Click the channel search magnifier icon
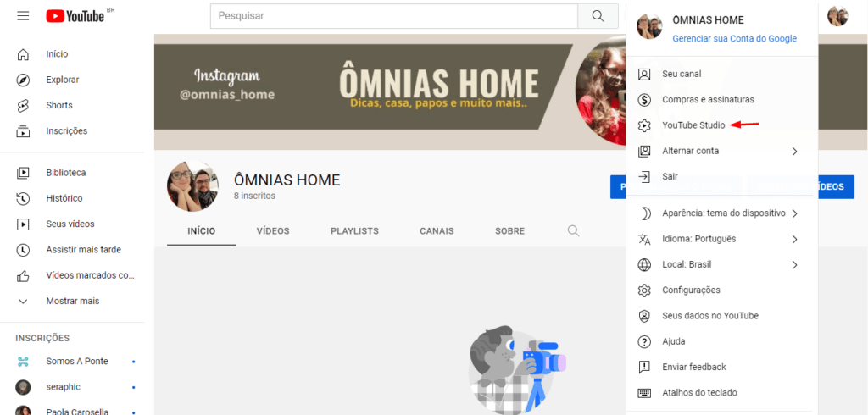 (574, 230)
